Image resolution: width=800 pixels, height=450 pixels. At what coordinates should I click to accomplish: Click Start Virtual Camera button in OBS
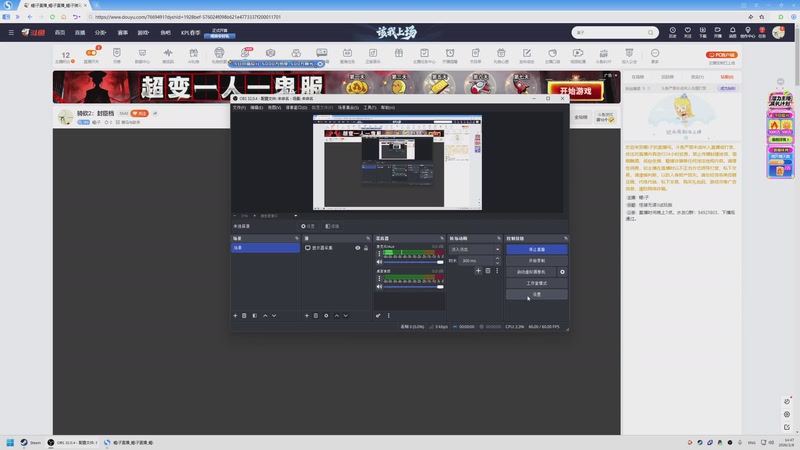point(531,272)
